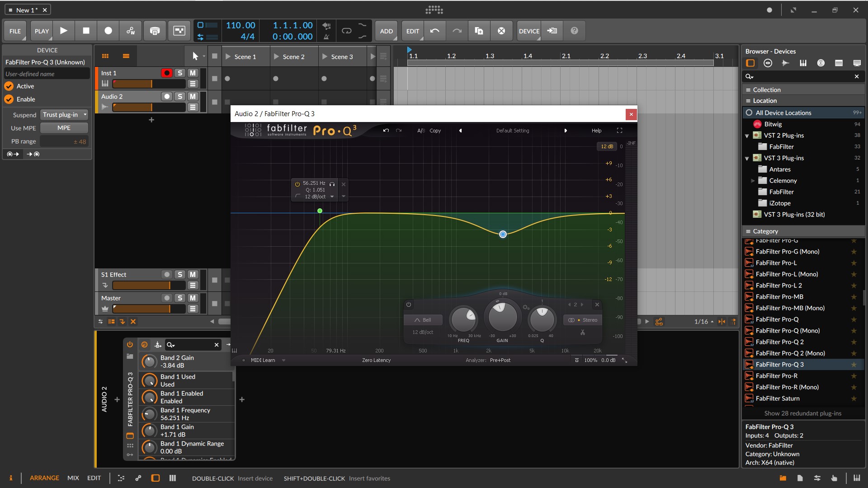This screenshot has height=488, width=868.
Task: Expand the Celemony folder
Action: tap(753, 181)
